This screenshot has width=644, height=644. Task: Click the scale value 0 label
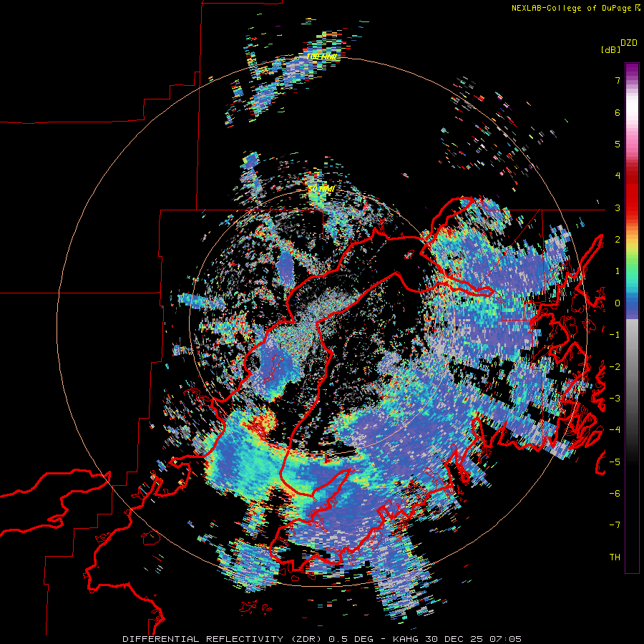click(x=618, y=303)
